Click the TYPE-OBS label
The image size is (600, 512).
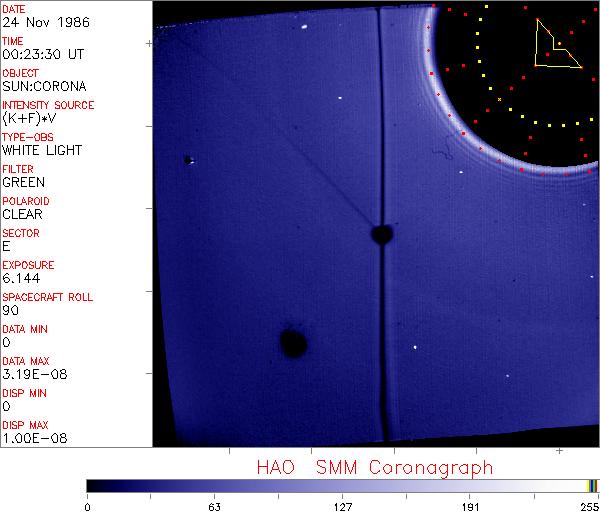(x=28, y=137)
